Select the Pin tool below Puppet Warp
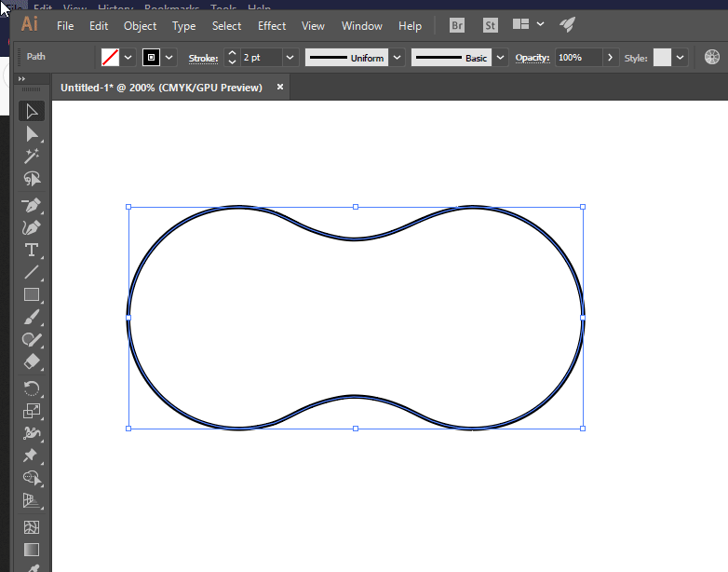Screen dimensions: 728x572 click(x=32, y=456)
